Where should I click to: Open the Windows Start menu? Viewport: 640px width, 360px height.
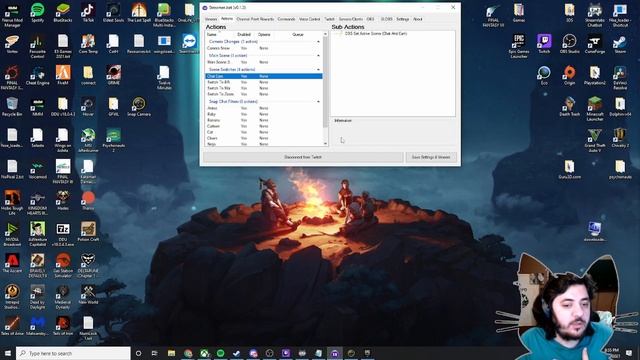coord(7,353)
